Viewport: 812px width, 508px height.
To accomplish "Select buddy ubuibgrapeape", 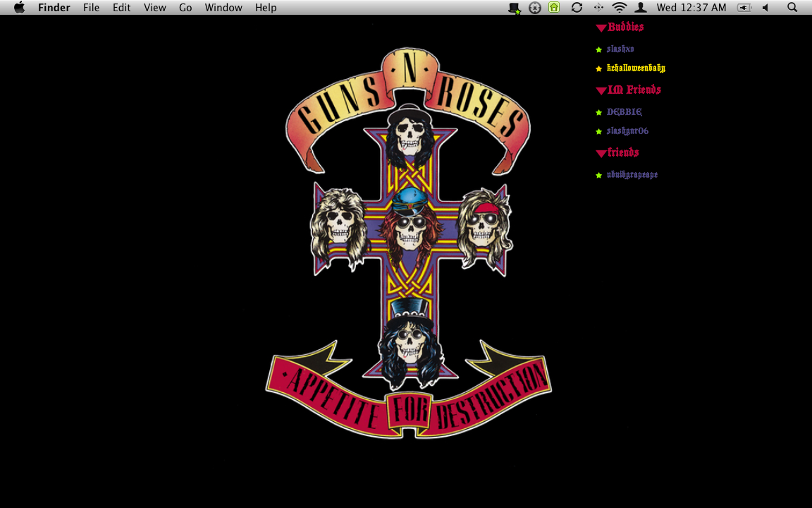I will (632, 175).
